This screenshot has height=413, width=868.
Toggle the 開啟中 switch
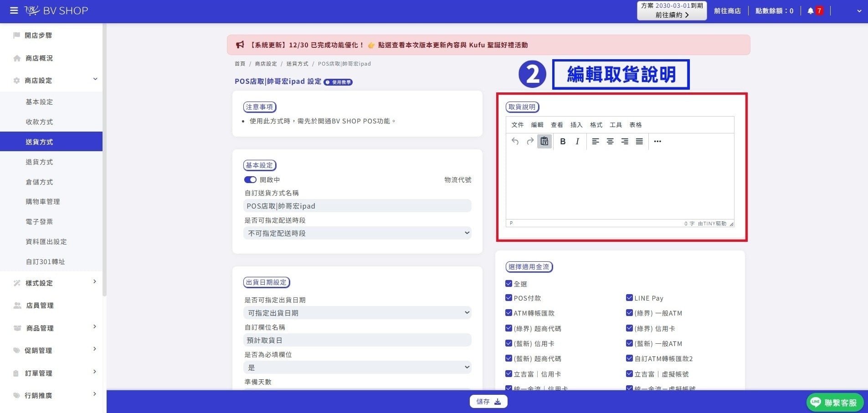(250, 179)
